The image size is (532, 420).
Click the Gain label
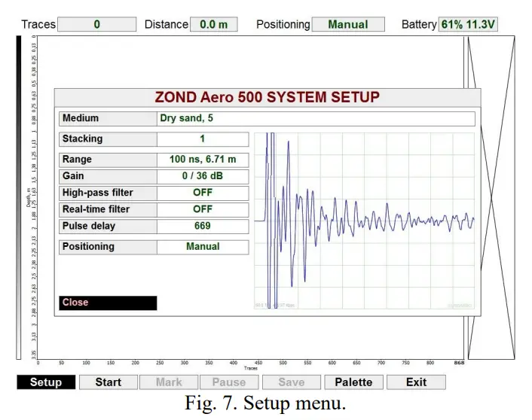108,177
